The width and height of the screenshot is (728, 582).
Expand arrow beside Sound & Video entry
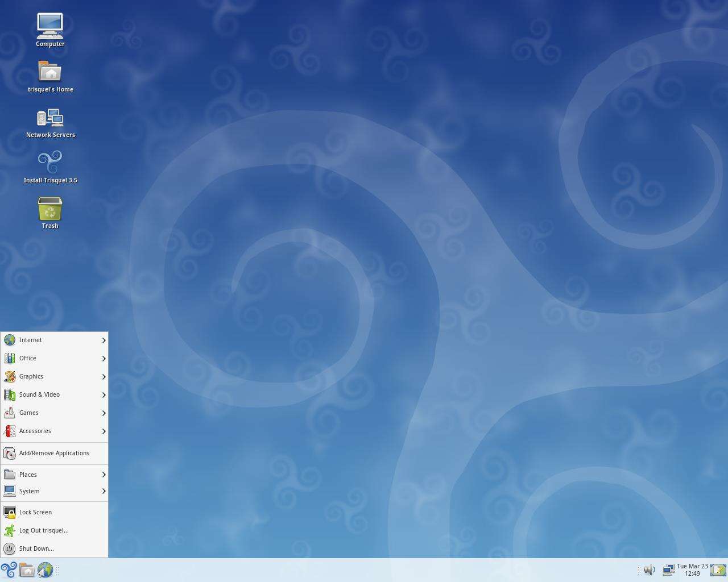coord(104,394)
